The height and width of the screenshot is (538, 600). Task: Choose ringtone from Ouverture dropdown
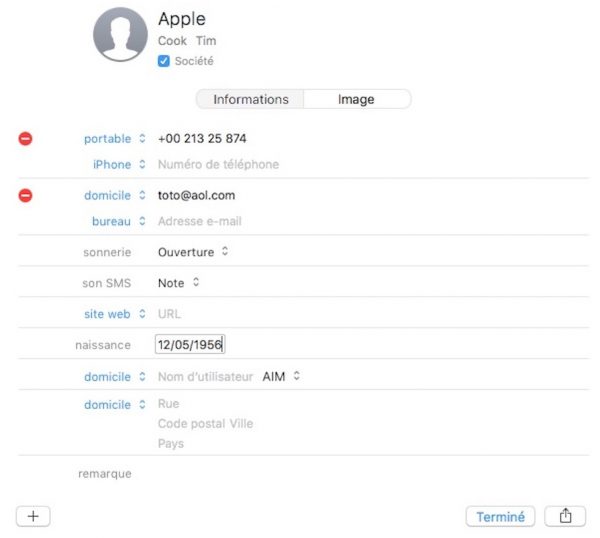(x=193, y=253)
